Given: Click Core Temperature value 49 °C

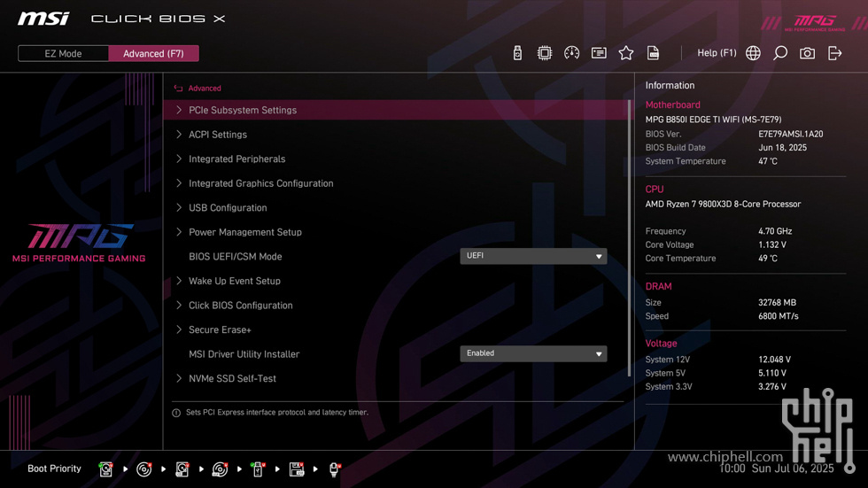Looking at the screenshot, I should [768, 259].
